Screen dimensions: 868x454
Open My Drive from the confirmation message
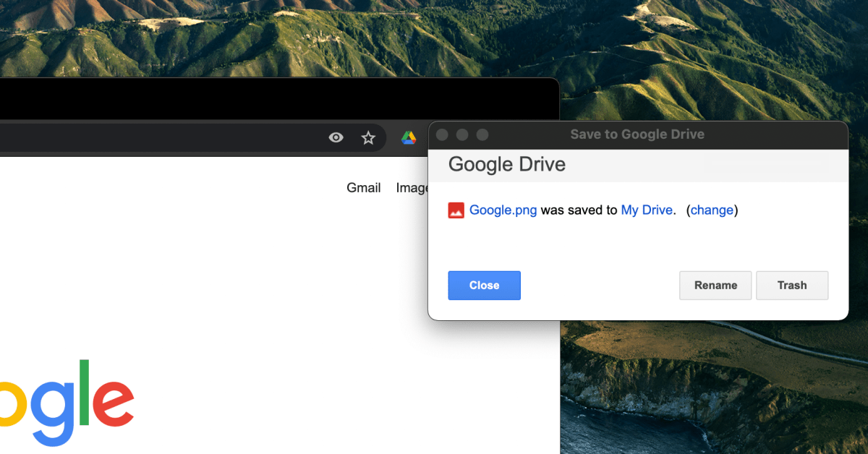pyautogui.click(x=646, y=210)
